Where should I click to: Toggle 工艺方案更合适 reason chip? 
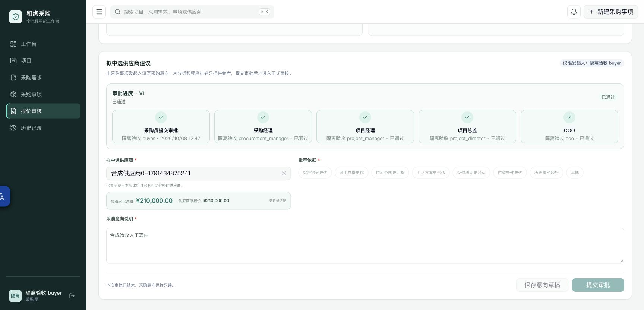tap(431, 173)
